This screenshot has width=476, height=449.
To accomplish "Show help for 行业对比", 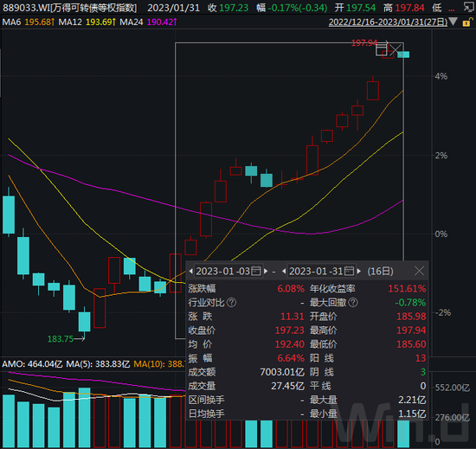I will point(231,302).
